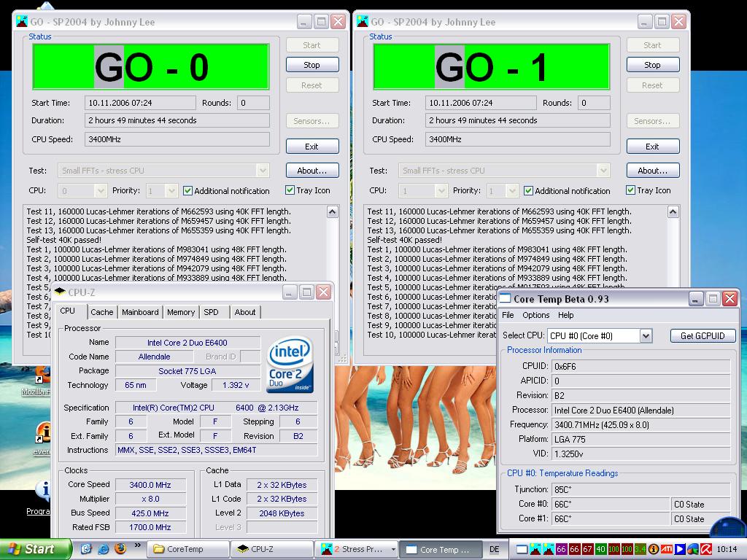The height and width of the screenshot is (560, 747).
Task: Uncheck Additional notification in GO-0 window
Action: pos(187,190)
